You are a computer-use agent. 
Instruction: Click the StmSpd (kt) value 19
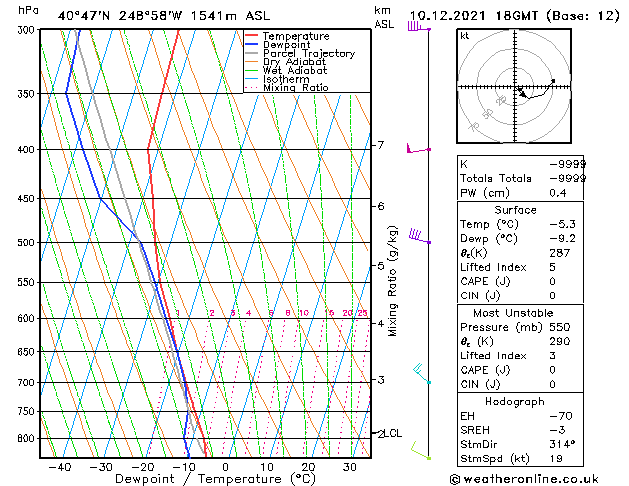tap(556, 459)
